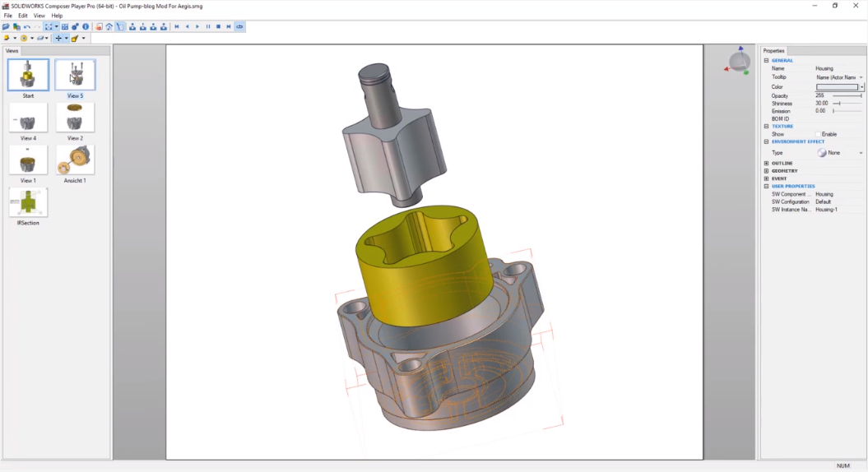868x472 pixels.
Task: Expand the OUTLINE properties section
Action: (x=767, y=164)
